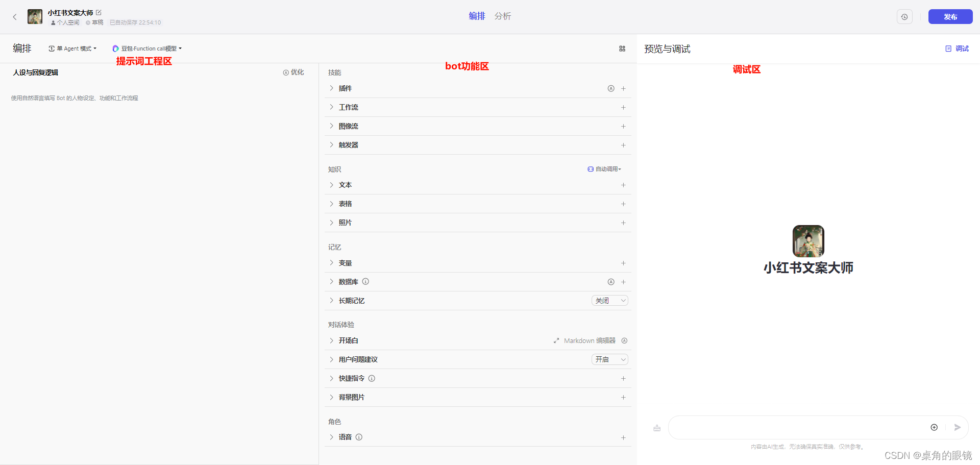Viewport: 980px width, 465px height.
Task: Click the 发布 button to publish
Action: 950,16
